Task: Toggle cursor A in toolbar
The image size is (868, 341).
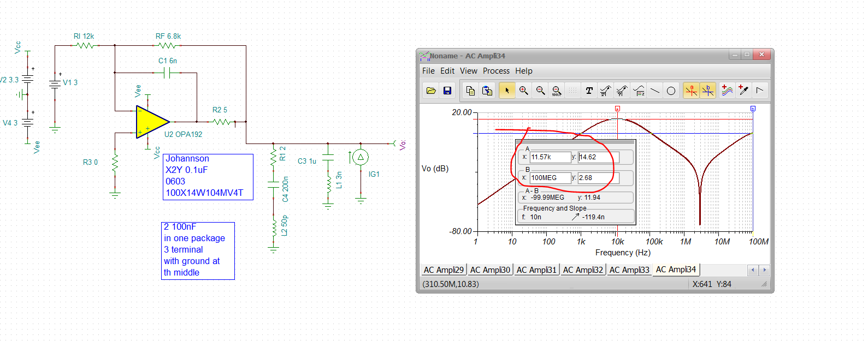Action: coord(691,91)
